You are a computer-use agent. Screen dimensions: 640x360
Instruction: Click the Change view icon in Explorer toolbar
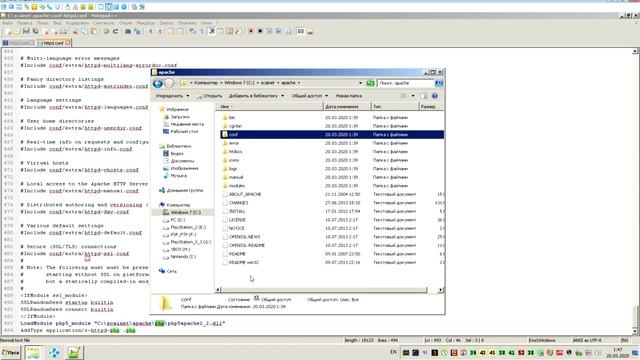coord(403,96)
